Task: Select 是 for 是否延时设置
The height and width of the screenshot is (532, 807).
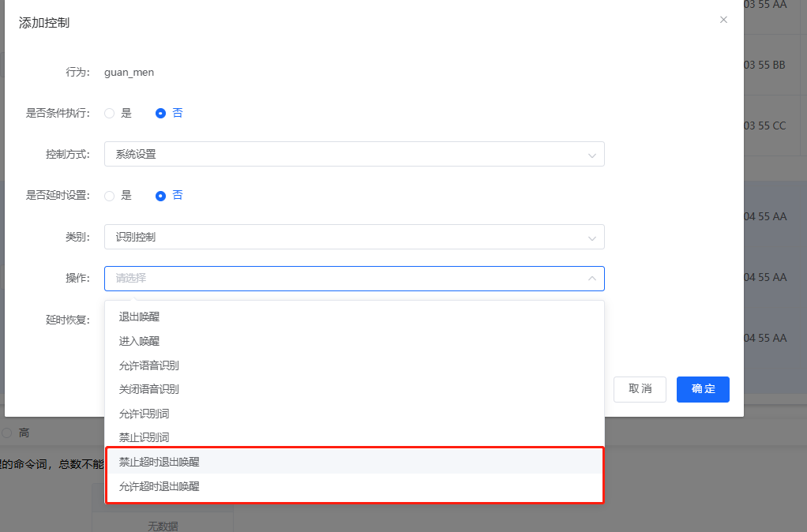Action: coord(110,196)
